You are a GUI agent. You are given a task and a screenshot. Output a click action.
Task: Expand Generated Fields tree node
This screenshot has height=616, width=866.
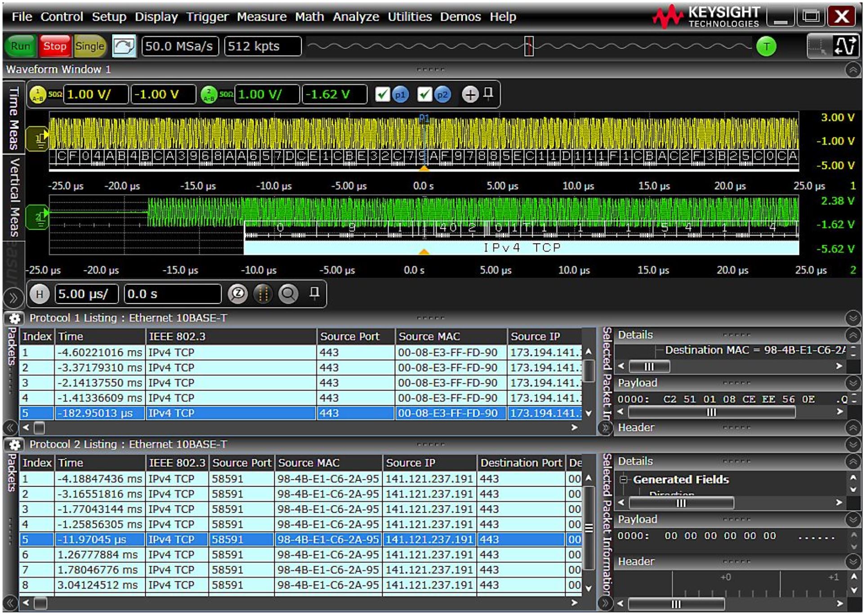624,480
